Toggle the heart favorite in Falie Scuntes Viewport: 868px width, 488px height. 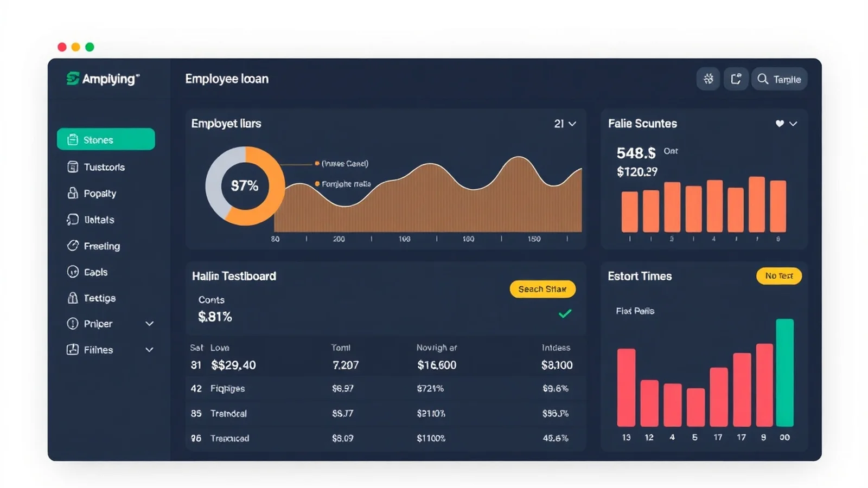pos(780,124)
